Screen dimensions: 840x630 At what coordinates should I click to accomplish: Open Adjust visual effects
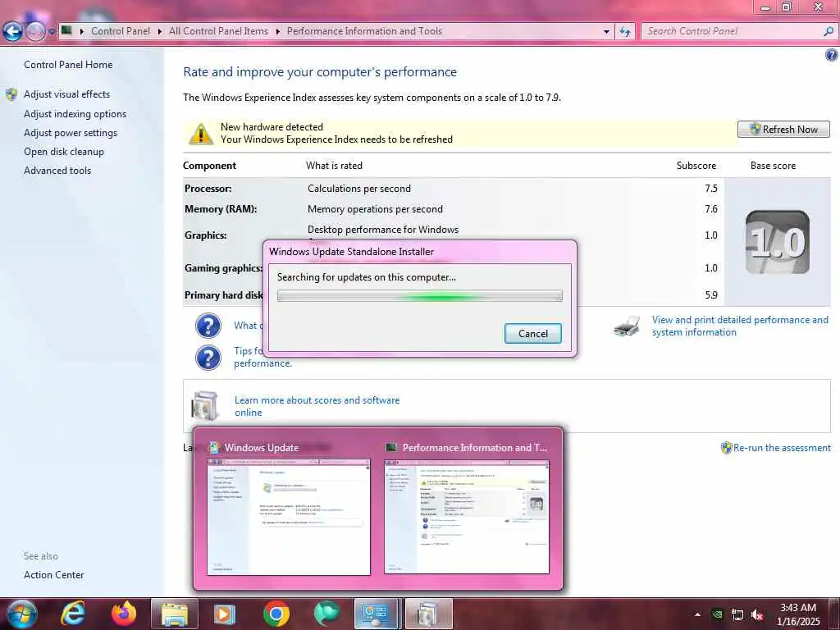(x=66, y=94)
